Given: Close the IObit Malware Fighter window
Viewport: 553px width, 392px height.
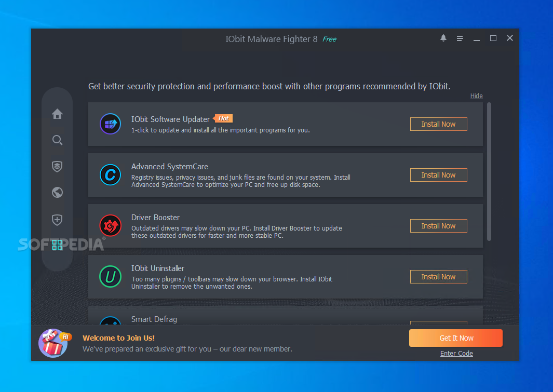Looking at the screenshot, I should coord(510,38).
